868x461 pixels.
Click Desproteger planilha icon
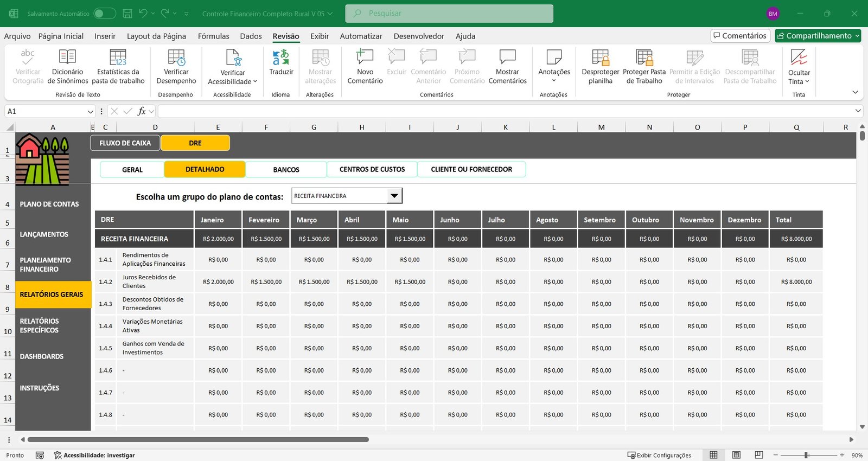[600, 57]
